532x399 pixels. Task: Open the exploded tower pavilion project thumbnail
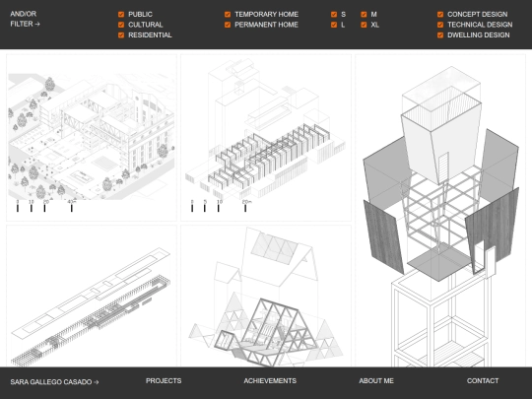[x=440, y=211]
